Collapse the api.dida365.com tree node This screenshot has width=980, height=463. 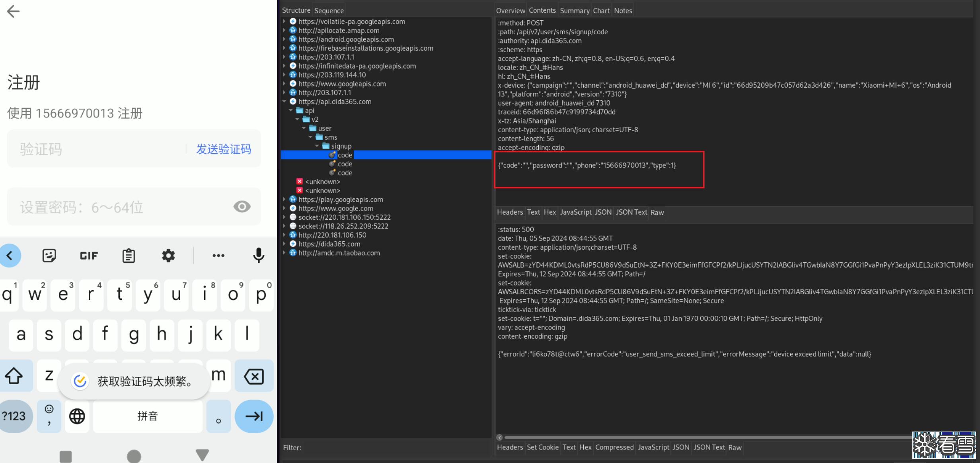pyautogui.click(x=284, y=102)
